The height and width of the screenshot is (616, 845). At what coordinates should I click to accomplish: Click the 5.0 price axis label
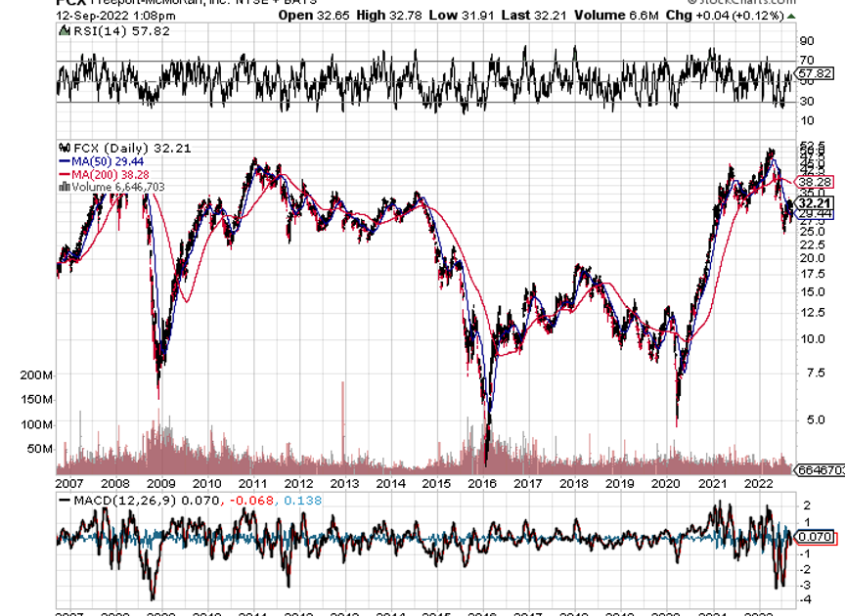(816, 419)
